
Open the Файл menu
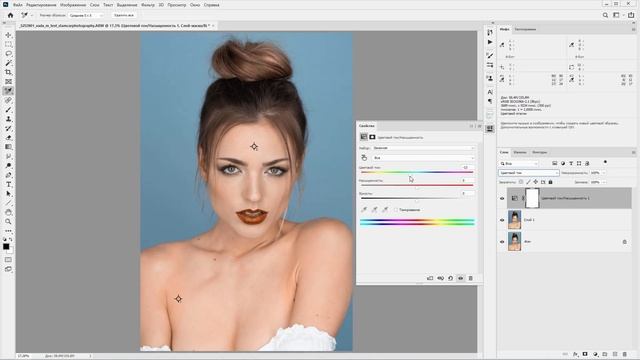[x=18, y=5]
